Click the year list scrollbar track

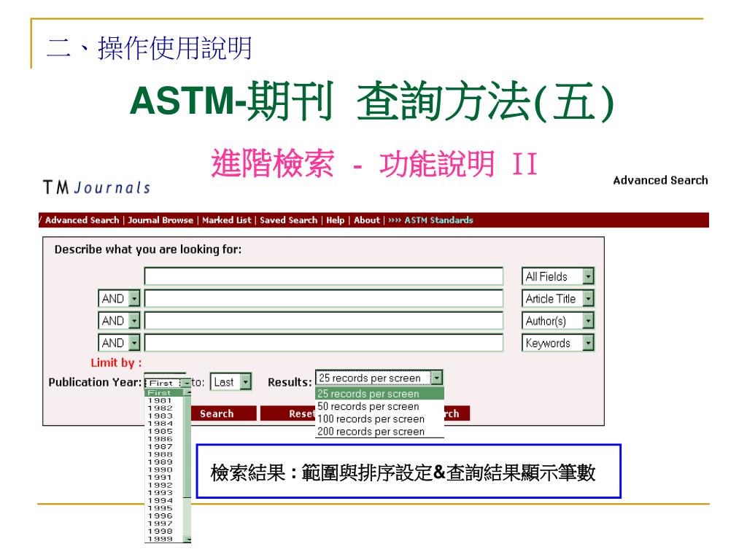[x=187, y=517]
